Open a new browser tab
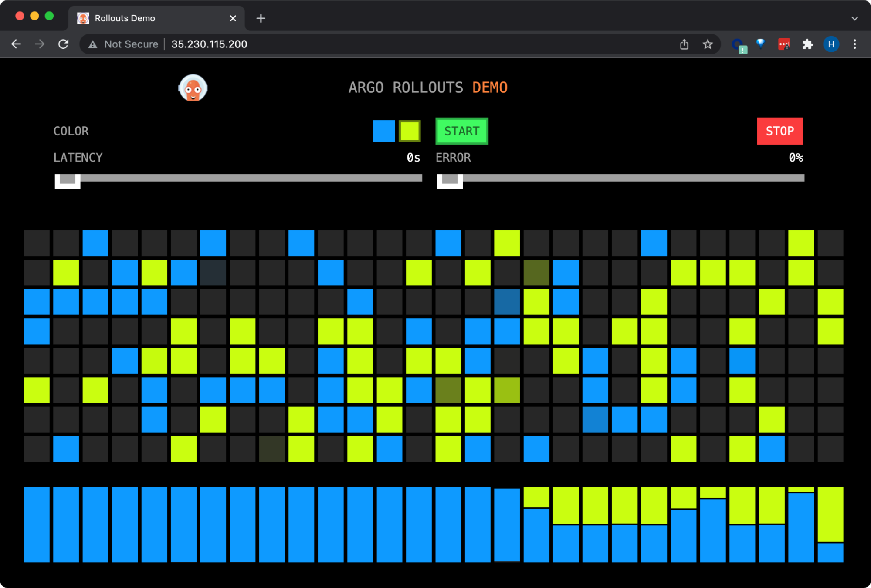Screen dimensions: 871x588 click(261, 18)
